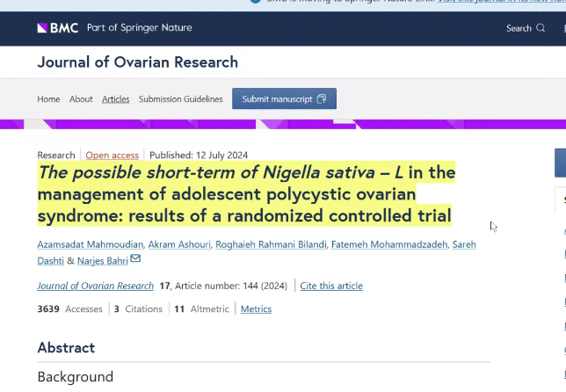The width and height of the screenshot is (566, 392).
Task: Open author Azamsadat Mahmoudian's details
Action: tap(89, 244)
